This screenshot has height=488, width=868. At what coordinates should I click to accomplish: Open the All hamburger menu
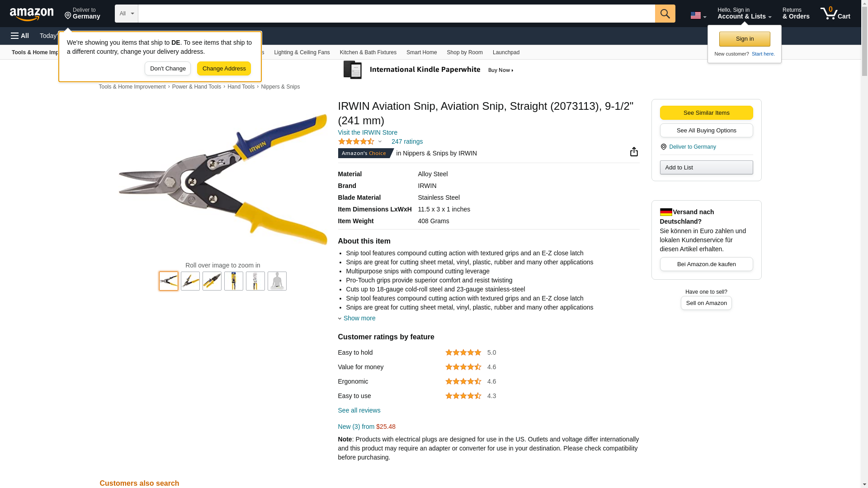coord(20,36)
